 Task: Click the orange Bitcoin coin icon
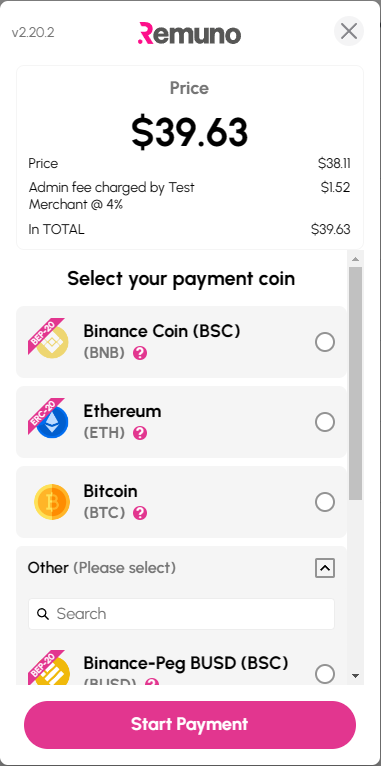click(x=52, y=502)
